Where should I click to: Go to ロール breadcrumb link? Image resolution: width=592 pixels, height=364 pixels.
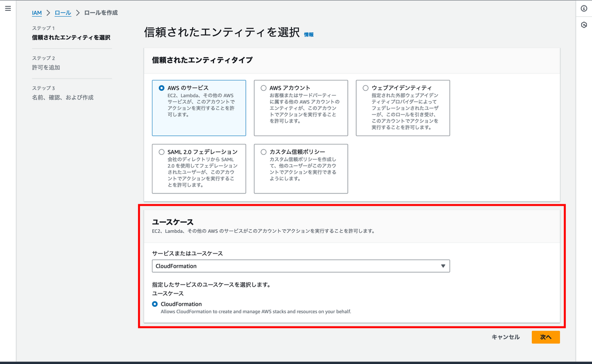coord(63,13)
